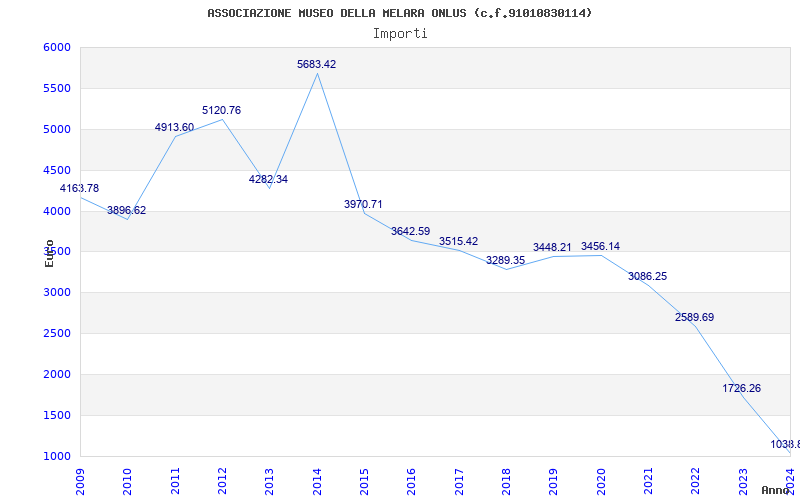Click the 2010 x-axis year label
The width and height of the screenshot is (800, 500).
point(128,482)
